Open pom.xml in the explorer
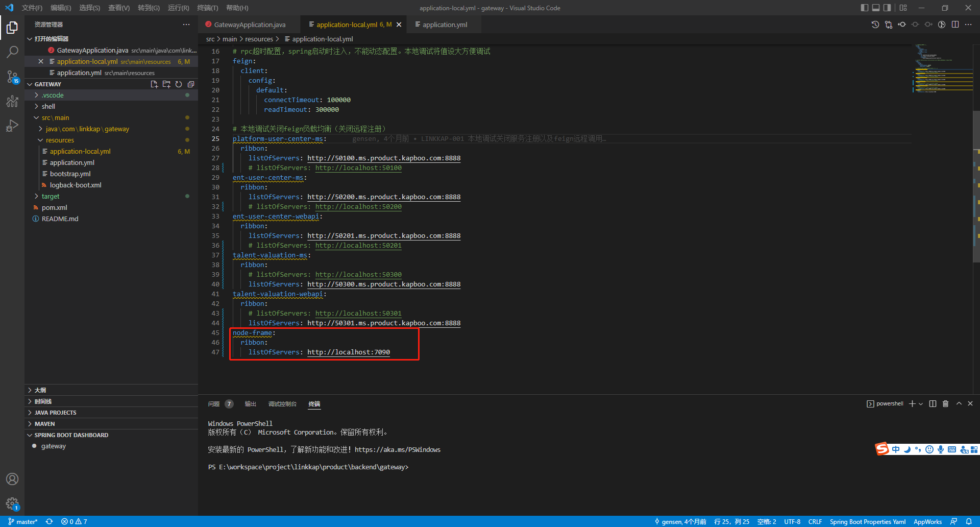Screen dimensions: 980x527 pyautogui.click(x=55, y=208)
